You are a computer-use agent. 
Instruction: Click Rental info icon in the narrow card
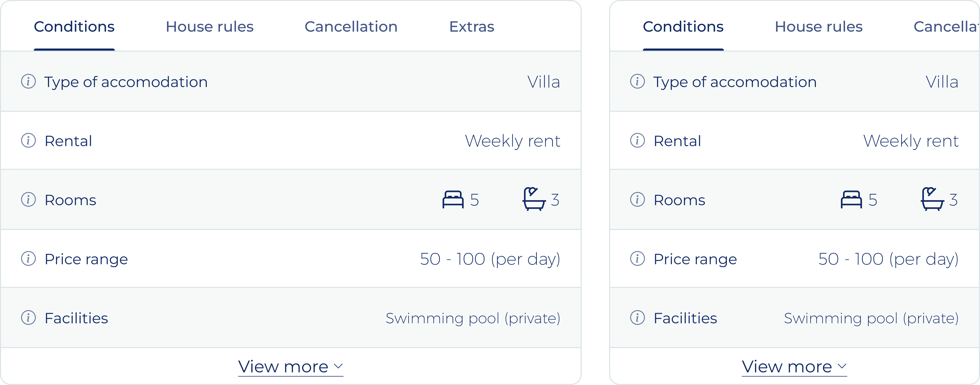click(637, 141)
